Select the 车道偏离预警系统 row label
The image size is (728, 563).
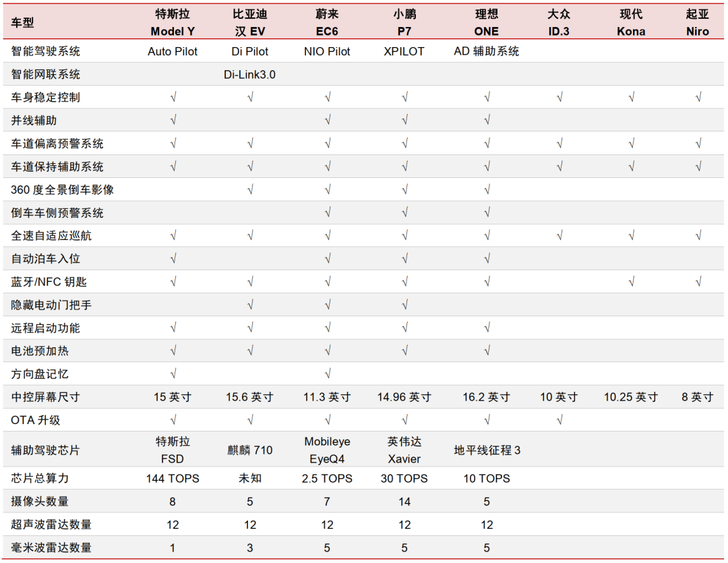point(57,144)
